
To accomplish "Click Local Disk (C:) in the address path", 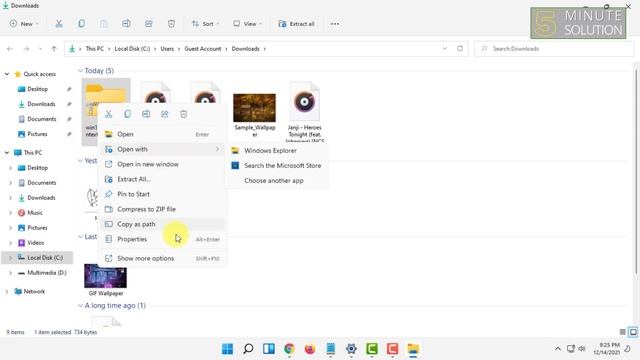I will pos(132,49).
